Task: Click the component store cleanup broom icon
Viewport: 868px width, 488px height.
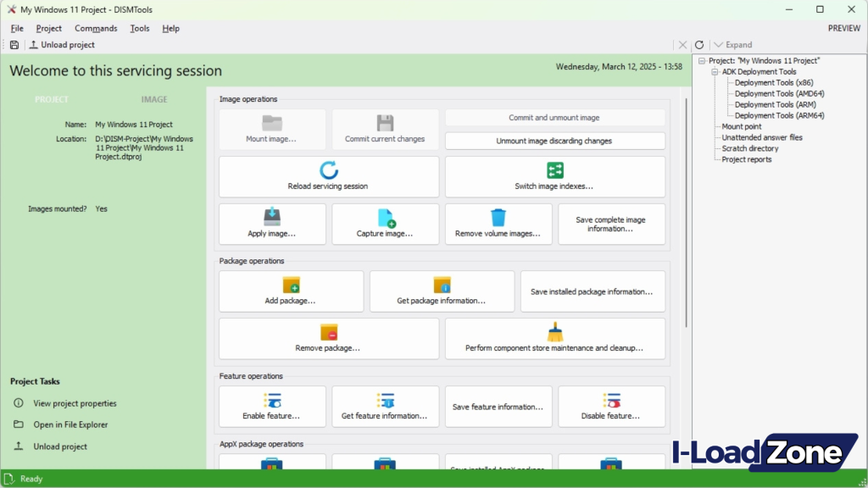Action: tap(555, 331)
